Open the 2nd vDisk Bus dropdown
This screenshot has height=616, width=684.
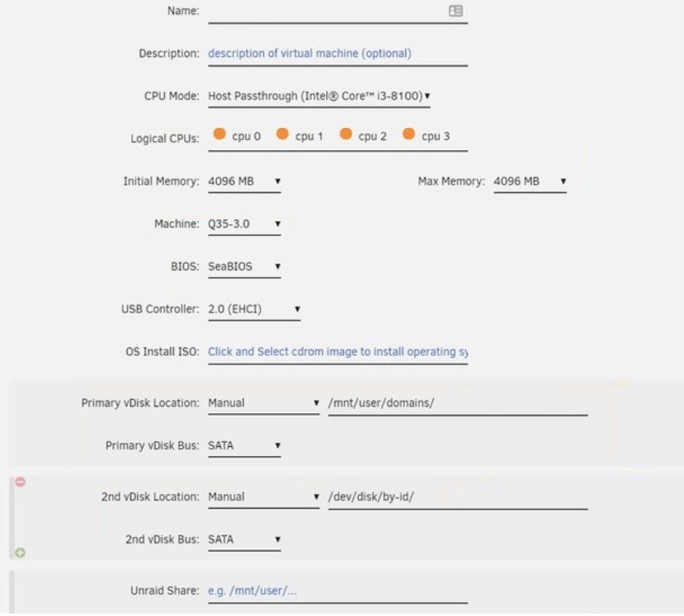tap(244, 540)
